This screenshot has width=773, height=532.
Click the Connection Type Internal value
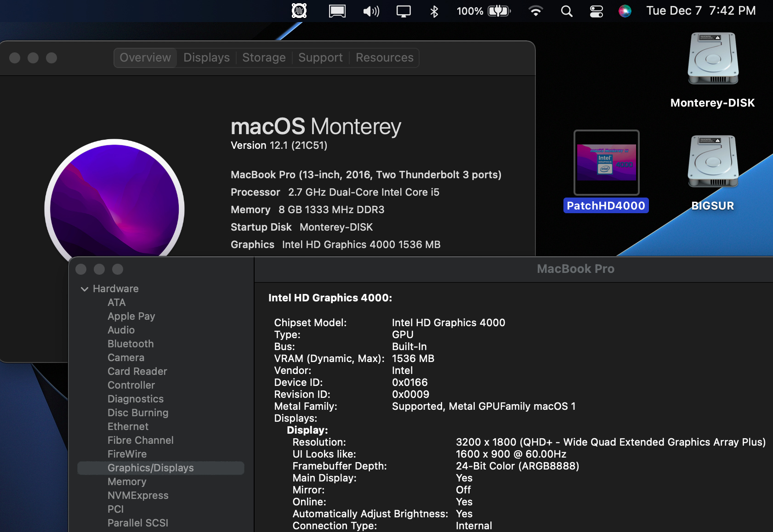(474, 526)
